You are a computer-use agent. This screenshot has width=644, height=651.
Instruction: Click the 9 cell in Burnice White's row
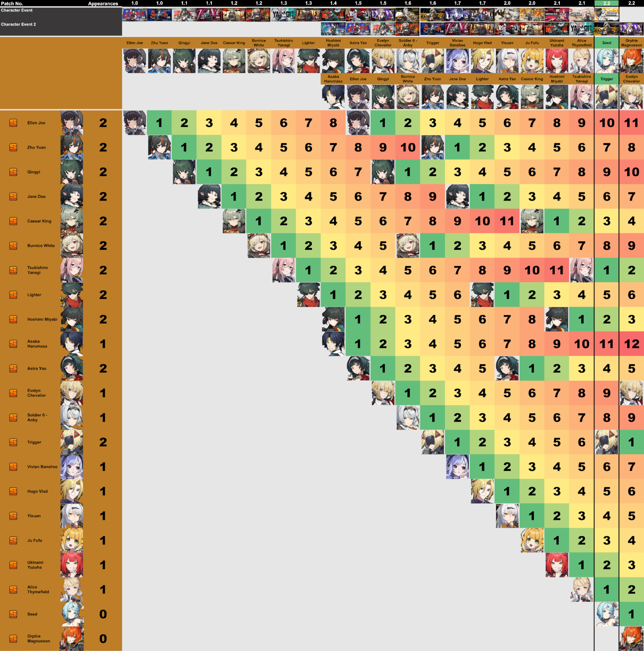click(x=631, y=246)
